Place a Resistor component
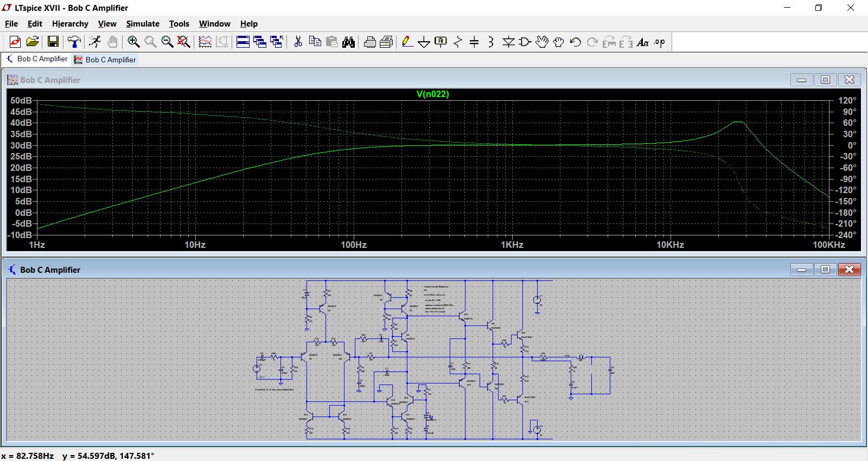 pyautogui.click(x=458, y=42)
